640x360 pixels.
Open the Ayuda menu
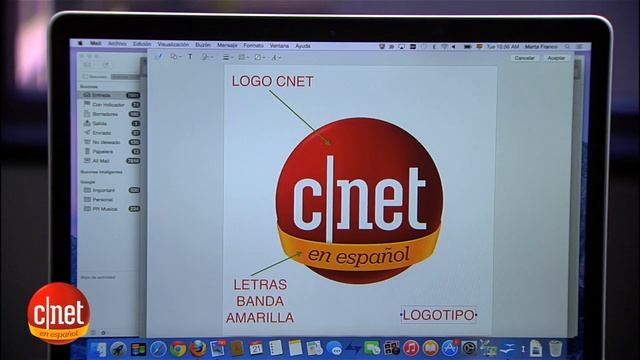click(303, 46)
